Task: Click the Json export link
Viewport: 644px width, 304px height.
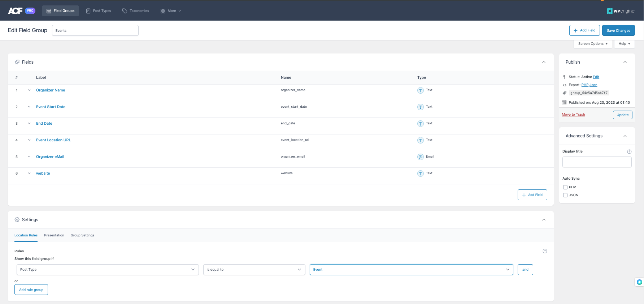Action: pyautogui.click(x=593, y=85)
